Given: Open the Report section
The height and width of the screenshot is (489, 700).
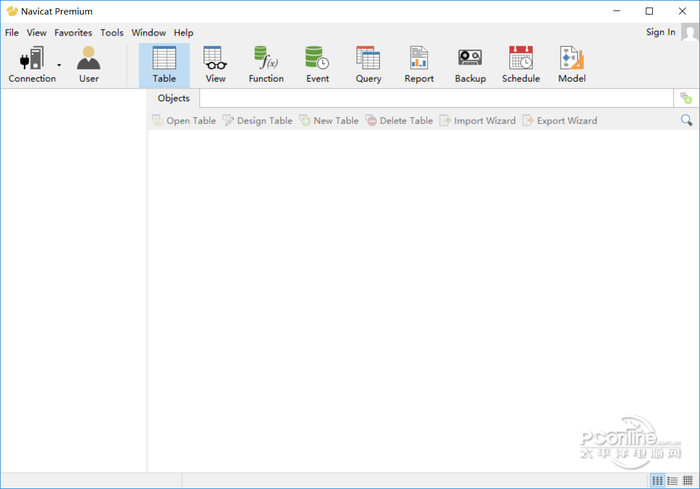Looking at the screenshot, I should (419, 65).
